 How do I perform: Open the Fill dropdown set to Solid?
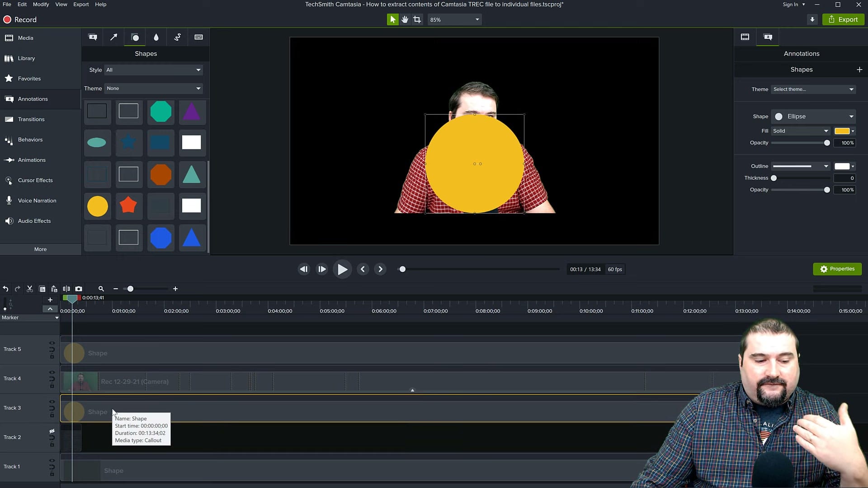[800, 131]
